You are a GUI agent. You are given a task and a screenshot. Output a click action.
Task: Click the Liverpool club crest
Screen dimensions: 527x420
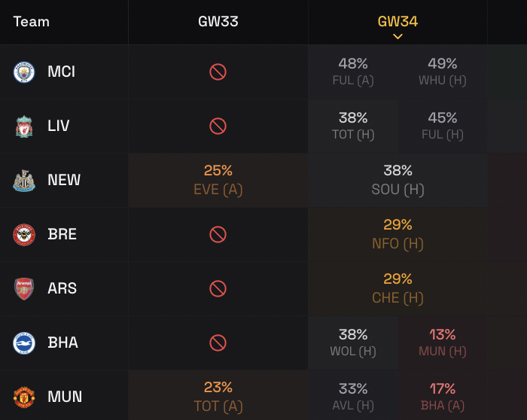pyautogui.click(x=24, y=126)
